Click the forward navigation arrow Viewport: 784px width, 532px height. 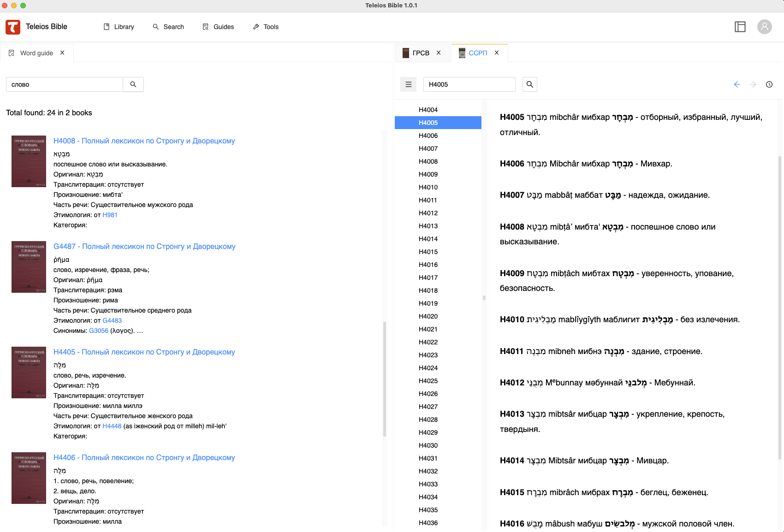[753, 84]
